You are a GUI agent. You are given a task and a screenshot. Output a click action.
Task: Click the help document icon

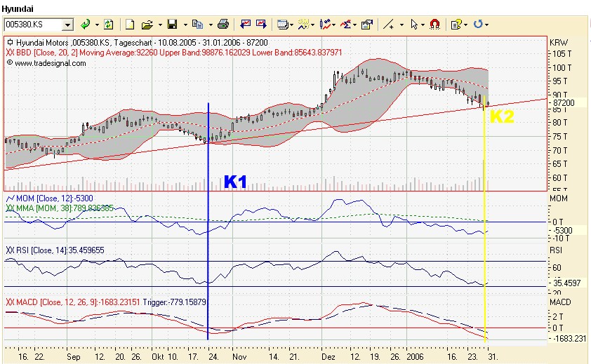pos(456,25)
